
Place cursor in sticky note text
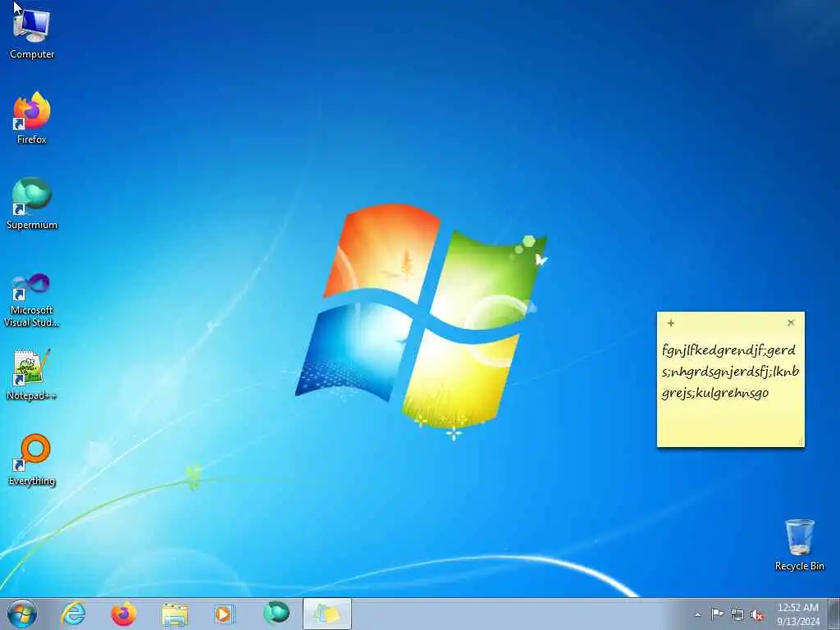[x=731, y=372]
